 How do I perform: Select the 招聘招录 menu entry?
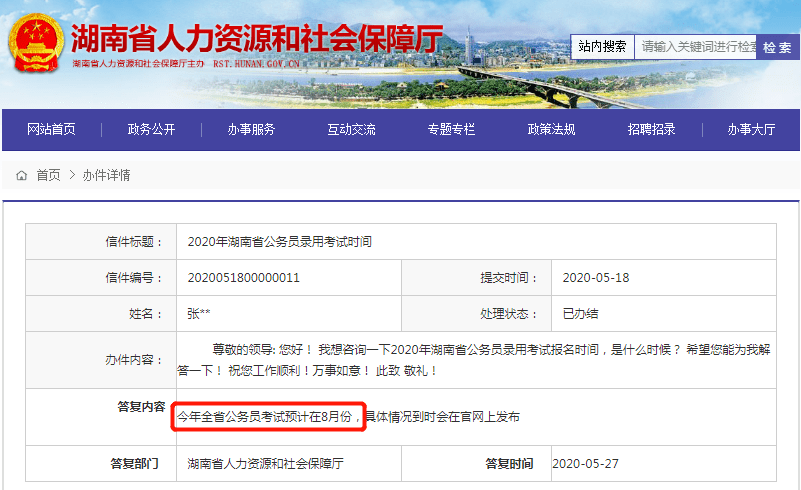point(651,129)
